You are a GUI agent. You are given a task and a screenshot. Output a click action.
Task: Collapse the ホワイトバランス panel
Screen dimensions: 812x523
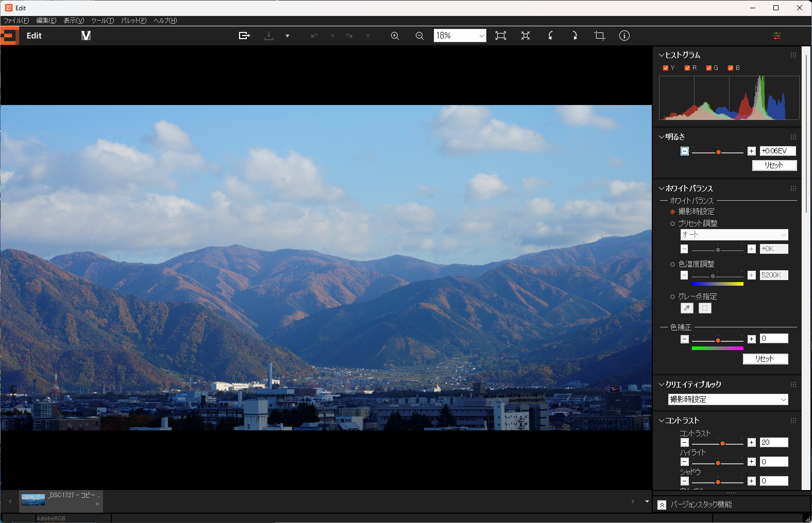(662, 188)
